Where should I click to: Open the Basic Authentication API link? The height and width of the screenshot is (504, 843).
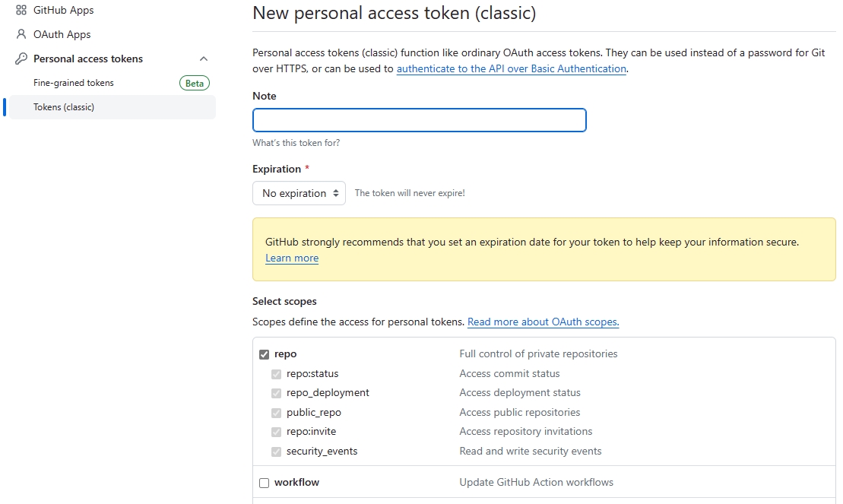point(511,68)
